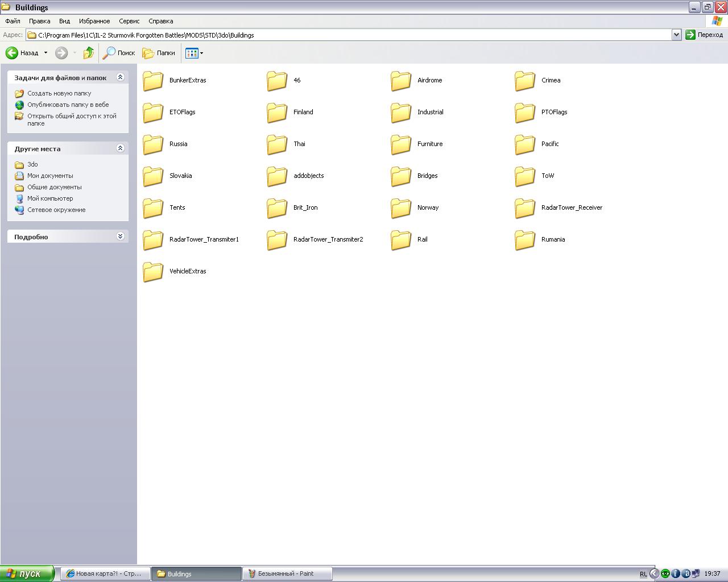Image resolution: width=728 pixels, height=582 pixels.
Task: Open the Crimea folder icon
Action: tap(525, 81)
